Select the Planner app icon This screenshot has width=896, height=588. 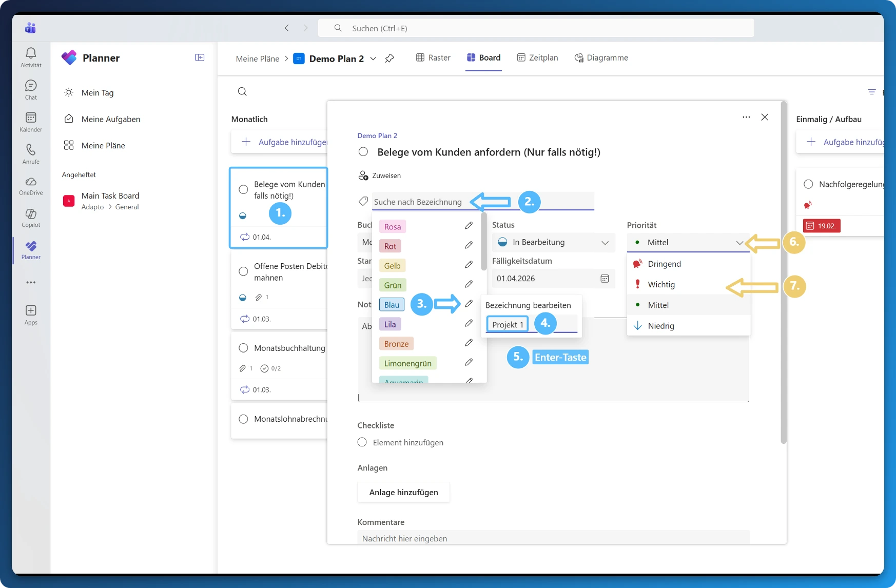tap(31, 246)
